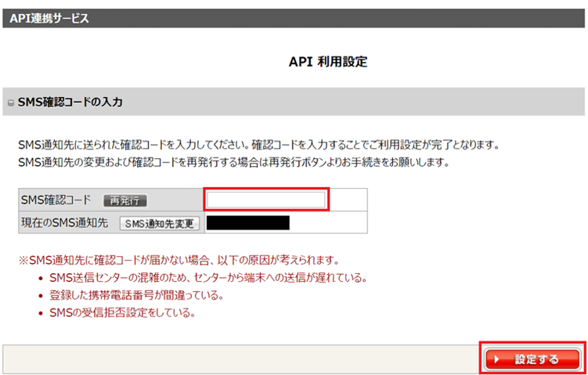Click empty footer bar left of 設定する
588x375 pixels.
(235, 359)
